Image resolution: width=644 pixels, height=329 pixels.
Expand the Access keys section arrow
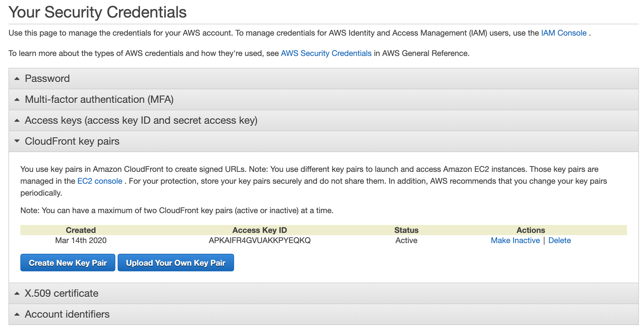[x=17, y=120]
